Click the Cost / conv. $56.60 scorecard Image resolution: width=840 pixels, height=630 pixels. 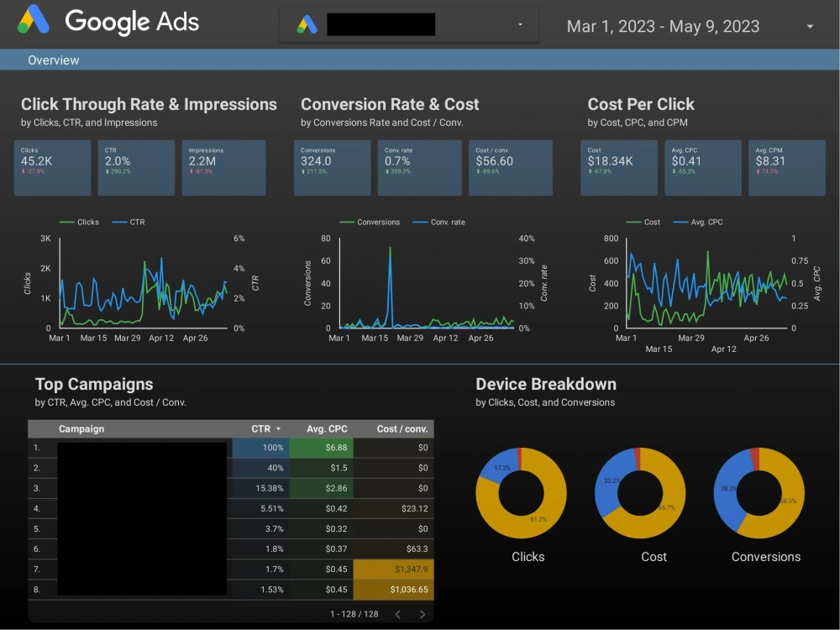(511, 168)
